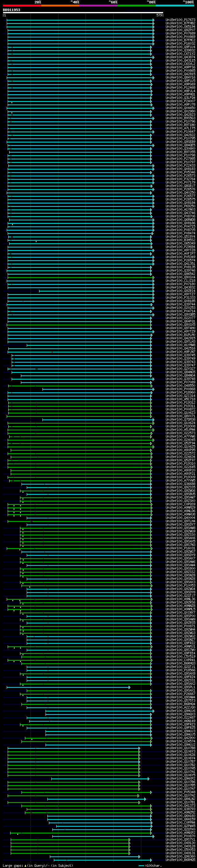
Task: Click the red 20% identity legend segment
Action: point(22,6)
